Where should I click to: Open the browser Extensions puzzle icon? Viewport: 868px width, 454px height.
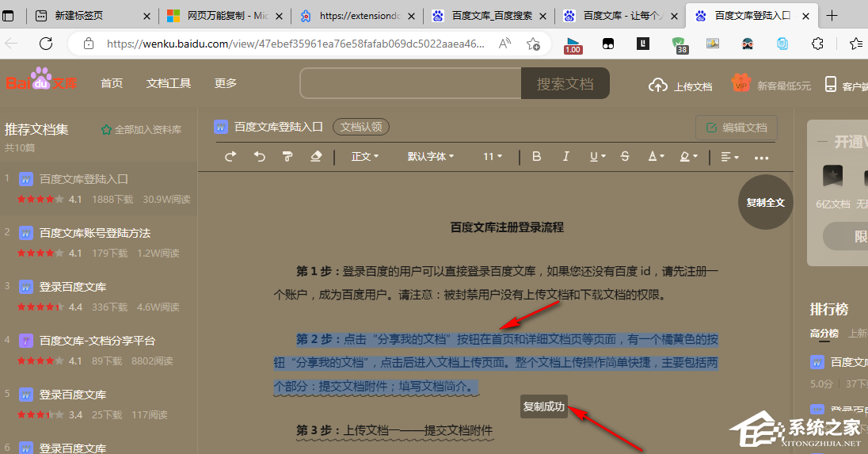coord(818,44)
